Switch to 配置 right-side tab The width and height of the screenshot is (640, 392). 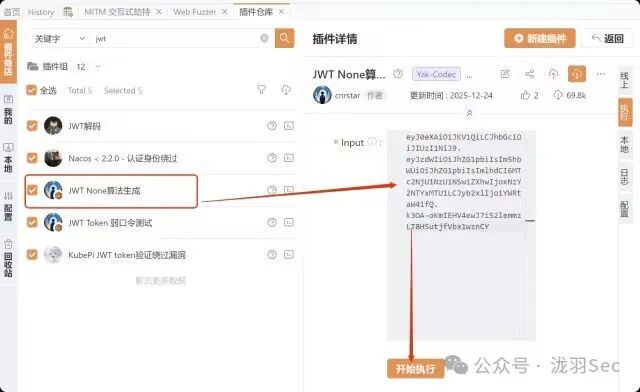pos(624,209)
